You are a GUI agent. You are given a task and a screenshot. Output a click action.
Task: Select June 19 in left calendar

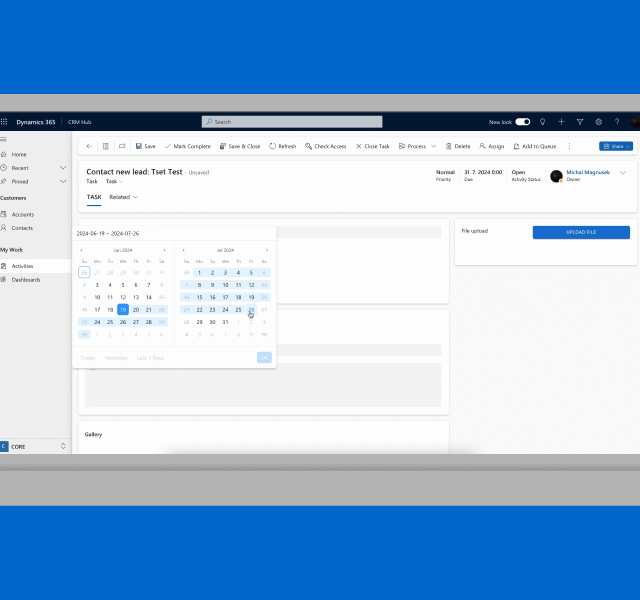coord(123,309)
